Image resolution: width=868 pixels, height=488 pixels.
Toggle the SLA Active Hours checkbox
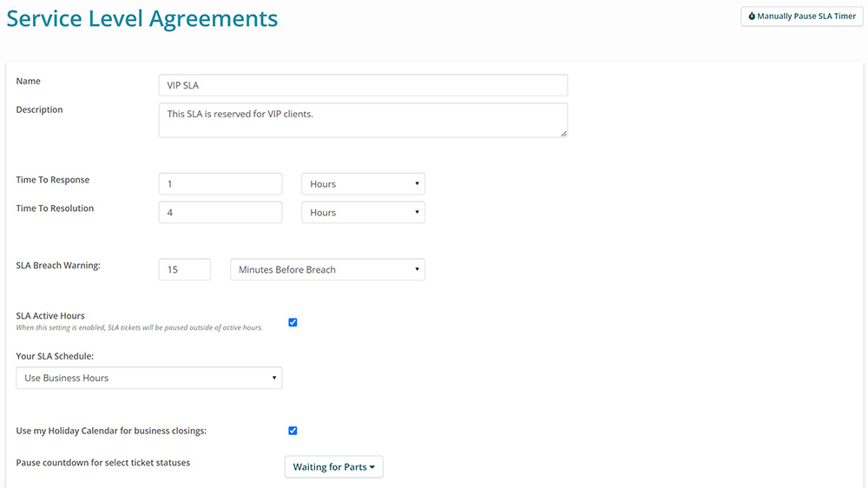(293, 322)
